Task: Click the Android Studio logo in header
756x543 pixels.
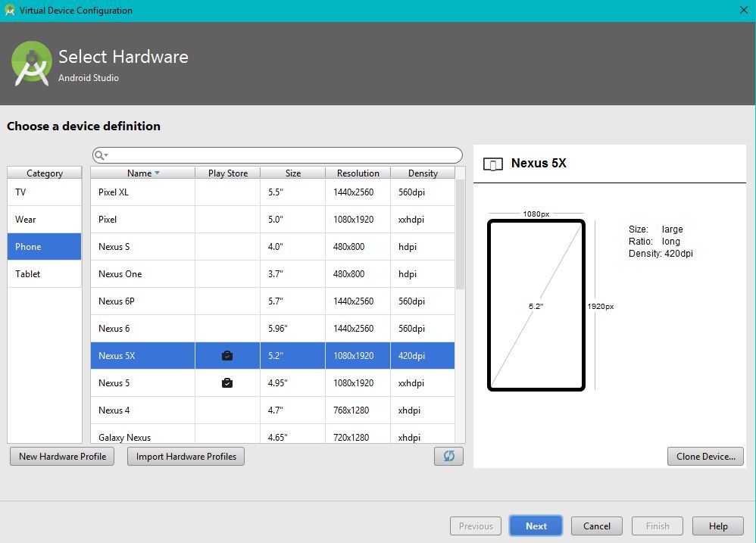Action: tap(32, 63)
